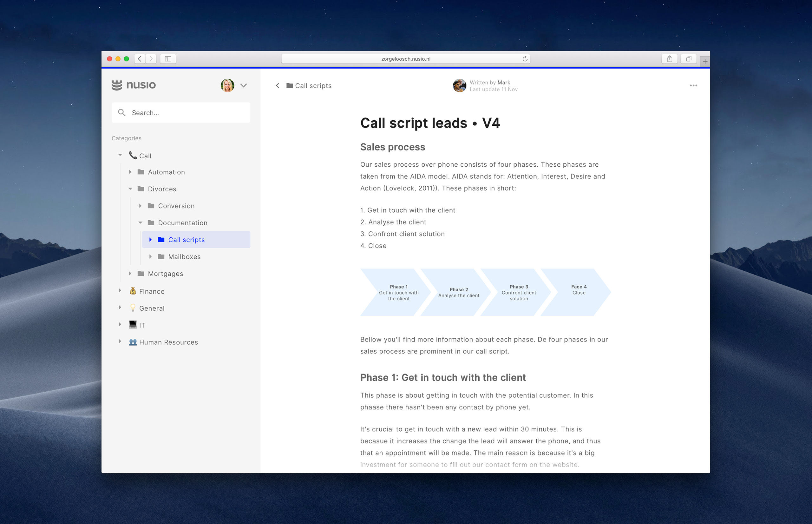The width and height of the screenshot is (812, 524).
Task: Click the Conversion folder icon
Action: (x=151, y=206)
